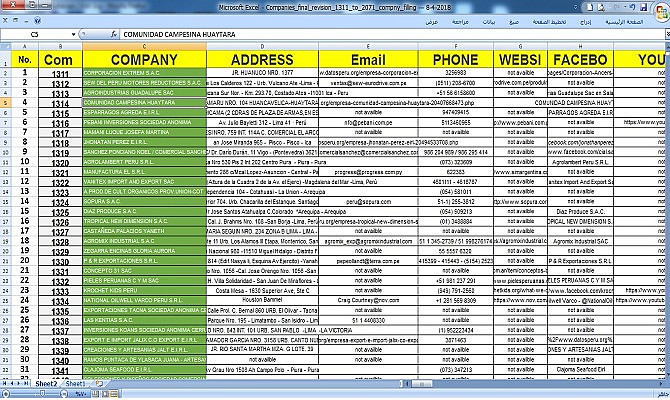The width and height of the screenshot is (670, 400).
Task: Open print preview from the quick access toolbar
Action: point(601,7)
